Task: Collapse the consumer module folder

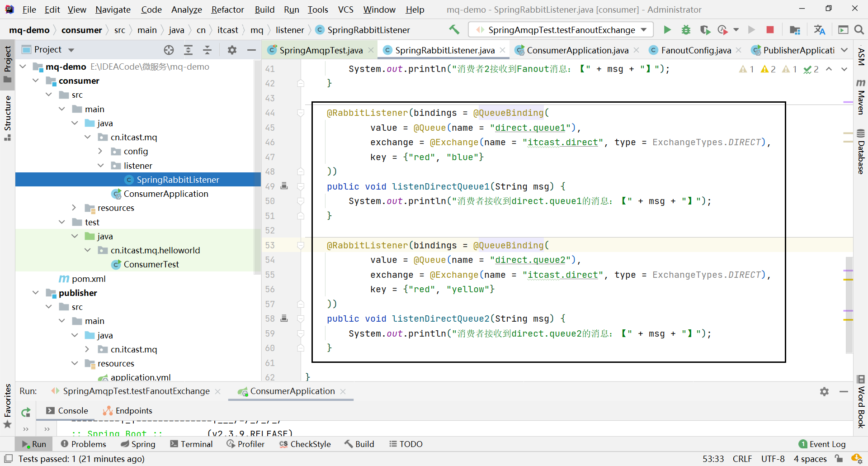Action: click(36, 81)
